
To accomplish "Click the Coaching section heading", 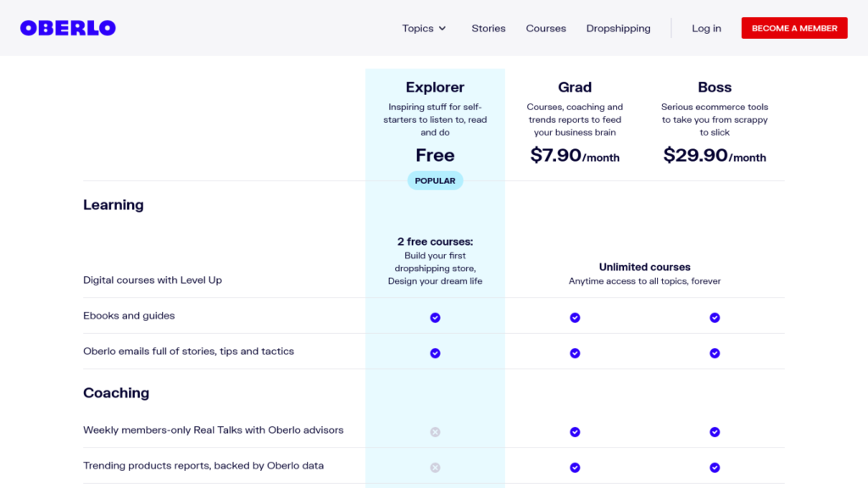I will 116,393.
